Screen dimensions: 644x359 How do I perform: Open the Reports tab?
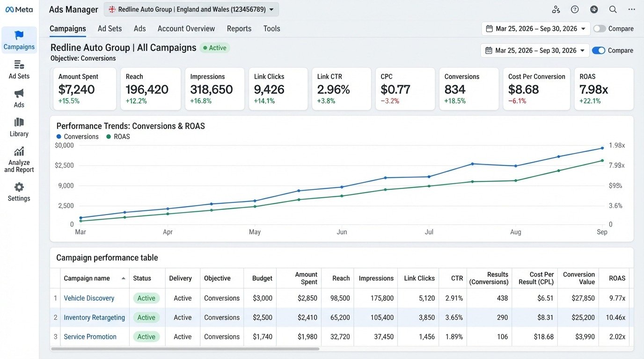point(239,29)
